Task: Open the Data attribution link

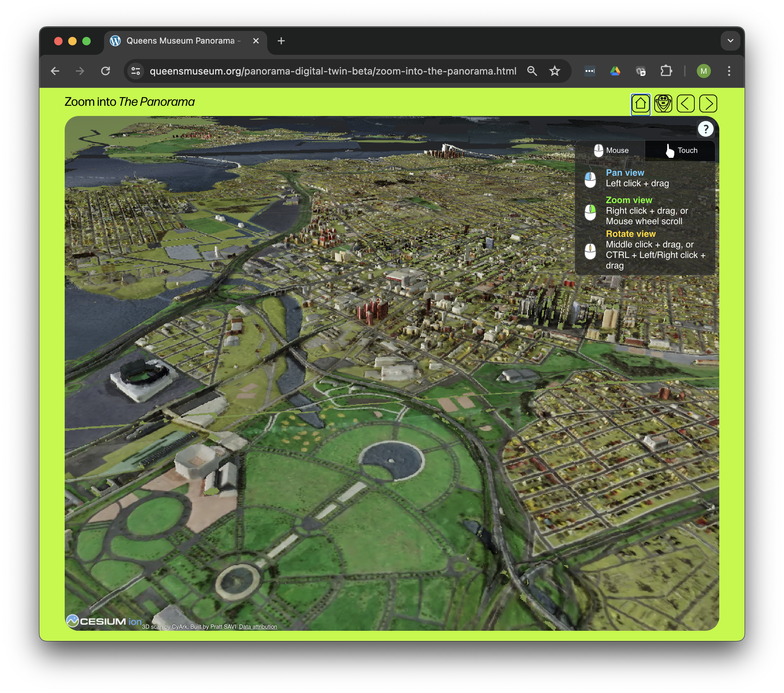Action: point(258,627)
